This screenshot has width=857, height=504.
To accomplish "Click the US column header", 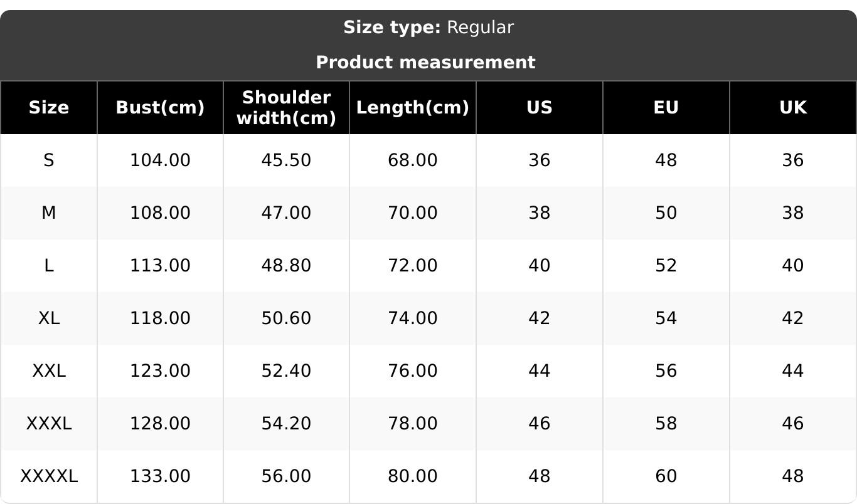I will (x=540, y=108).
